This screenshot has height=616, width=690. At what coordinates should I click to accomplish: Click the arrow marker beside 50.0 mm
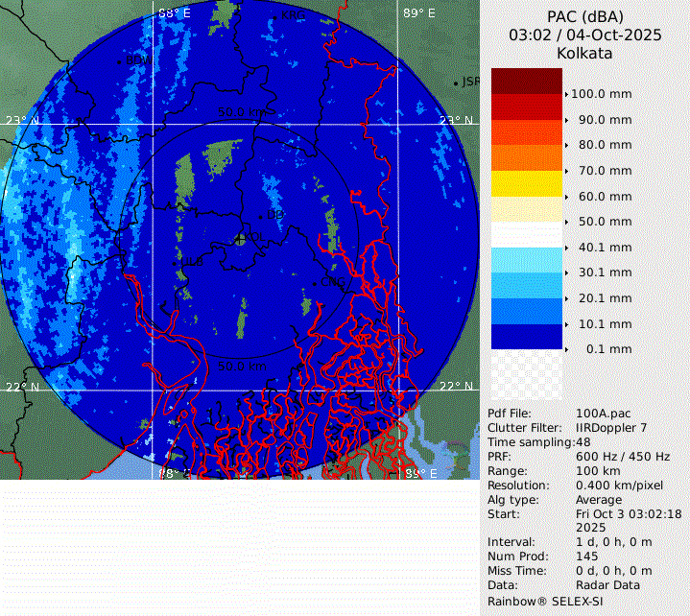(x=567, y=222)
